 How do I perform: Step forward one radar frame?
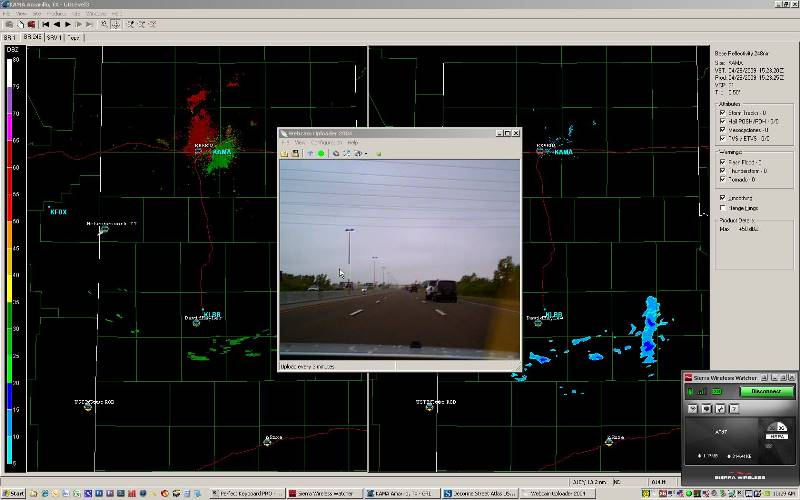point(79,24)
